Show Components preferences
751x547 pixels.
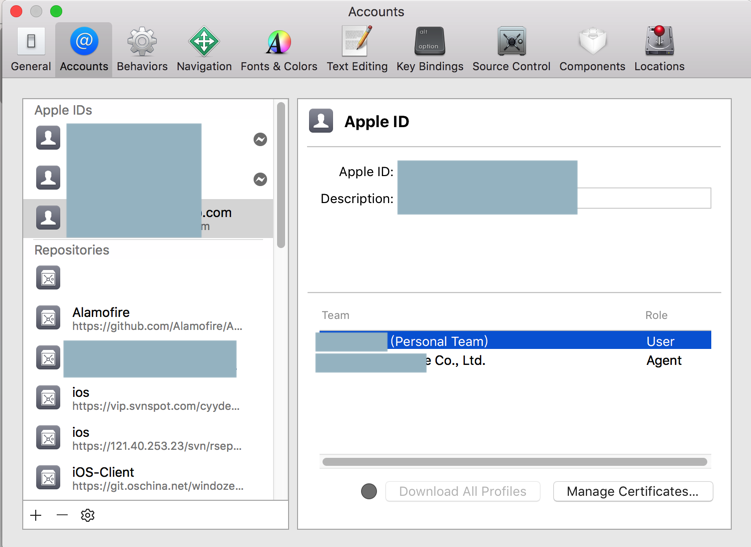click(x=592, y=50)
